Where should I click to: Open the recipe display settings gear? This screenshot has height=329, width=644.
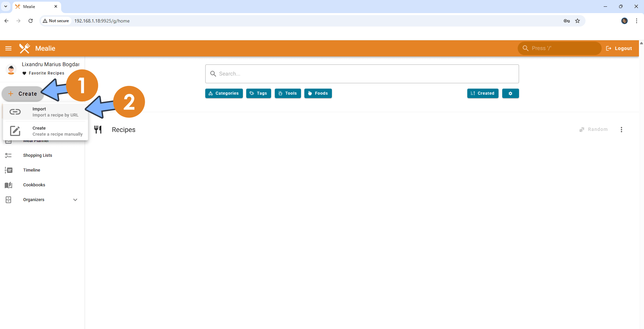510,93
